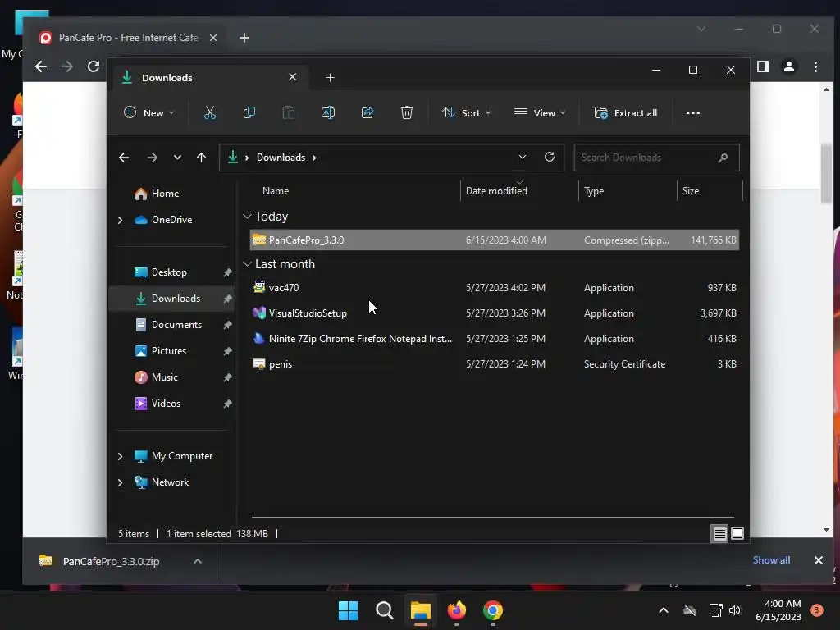Click the Search Downloads field

click(x=656, y=157)
